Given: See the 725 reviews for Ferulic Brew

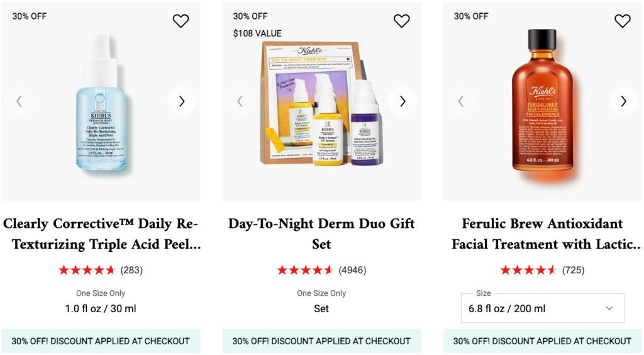Looking at the screenshot, I should coord(573,270).
